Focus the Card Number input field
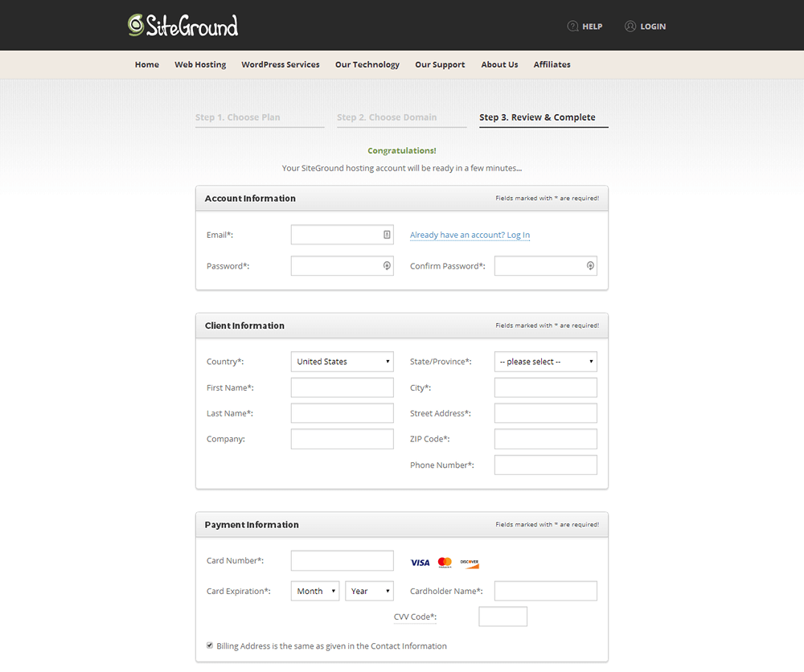 [342, 561]
